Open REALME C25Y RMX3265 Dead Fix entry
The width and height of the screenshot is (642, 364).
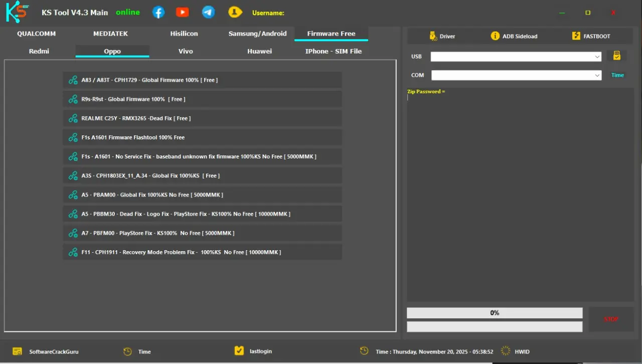coord(202,118)
